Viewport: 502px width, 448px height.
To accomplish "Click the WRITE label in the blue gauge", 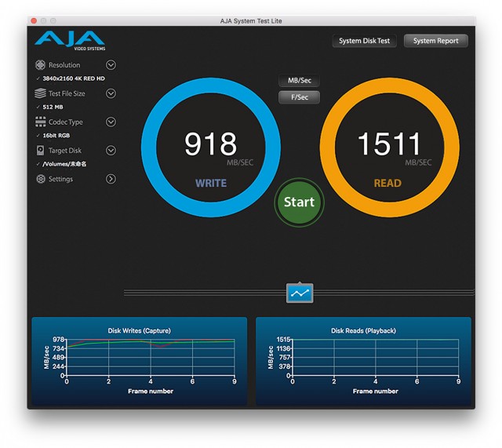I will click(211, 183).
